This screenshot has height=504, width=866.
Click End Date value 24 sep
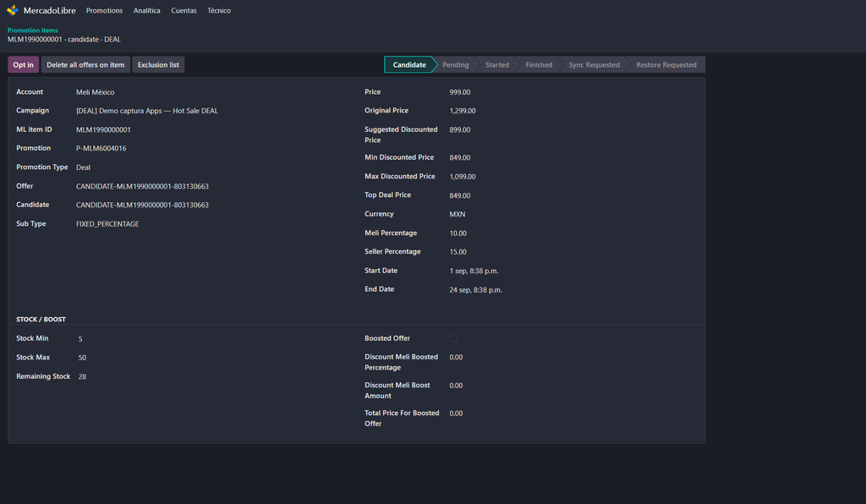pyautogui.click(x=475, y=290)
